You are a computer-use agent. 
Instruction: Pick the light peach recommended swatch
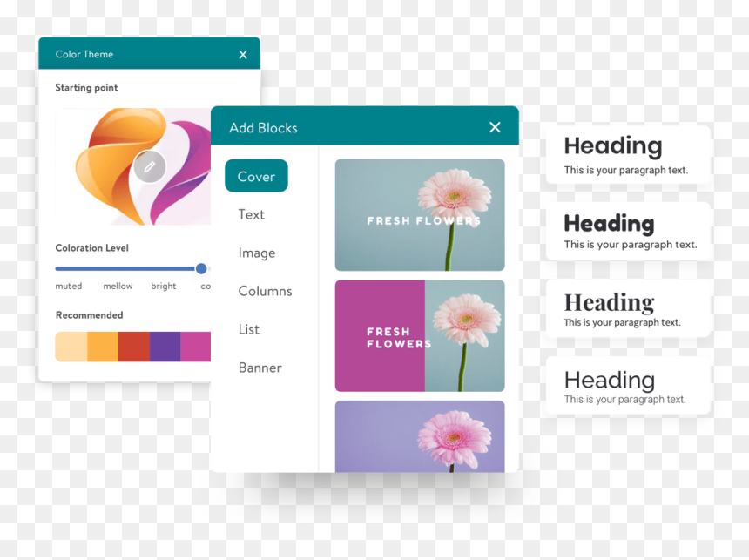pyautogui.click(x=71, y=347)
